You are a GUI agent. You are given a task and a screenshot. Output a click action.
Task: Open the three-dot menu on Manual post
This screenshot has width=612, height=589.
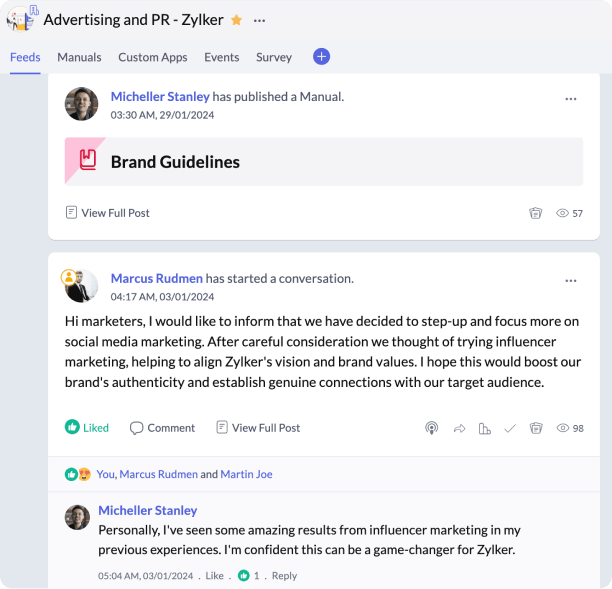[x=571, y=99]
